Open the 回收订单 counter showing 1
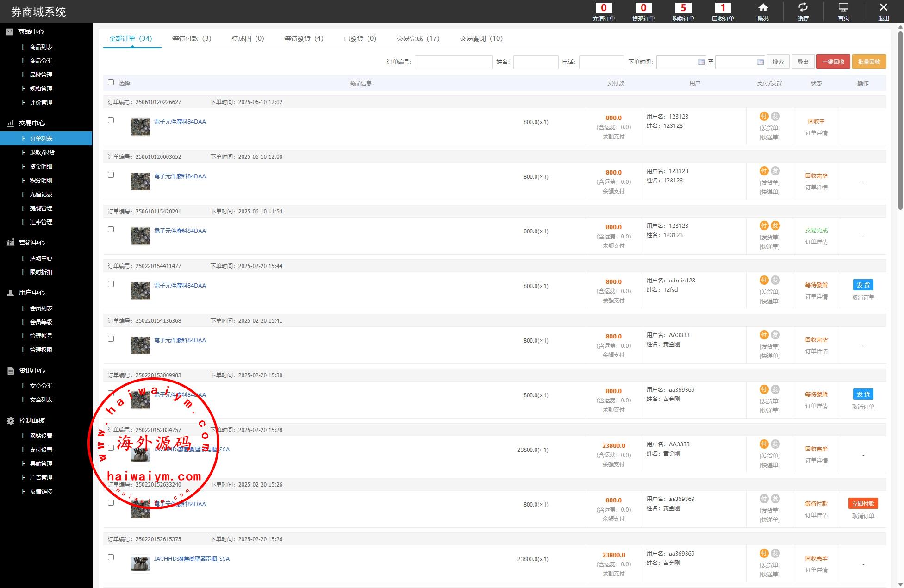The height and width of the screenshot is (588, 904). 723,8
